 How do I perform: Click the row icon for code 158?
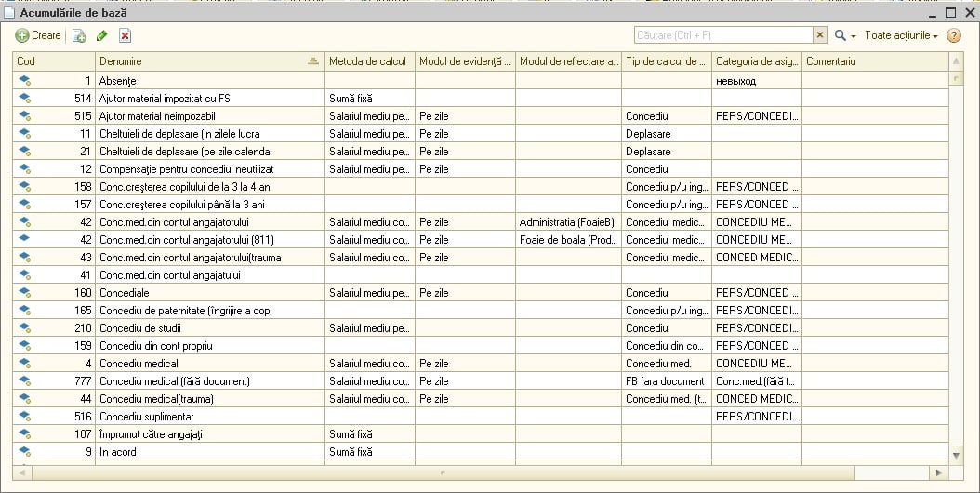pyautogui.click(x=25, y=186)
